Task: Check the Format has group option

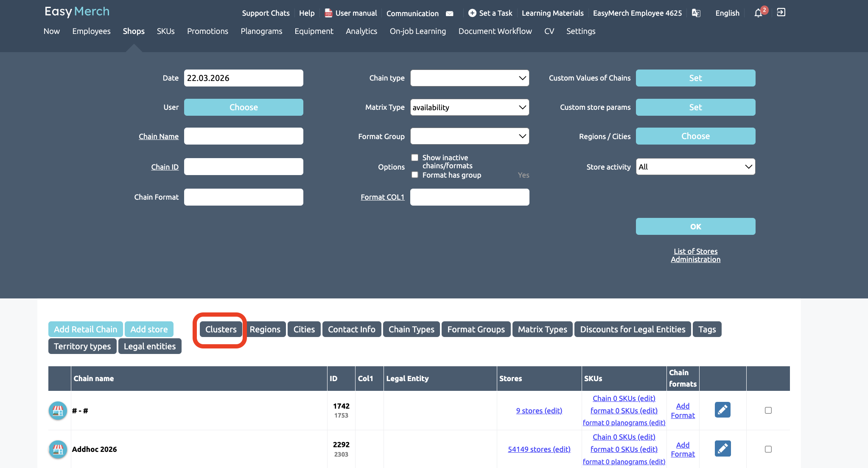Action: tap(415, 175)
